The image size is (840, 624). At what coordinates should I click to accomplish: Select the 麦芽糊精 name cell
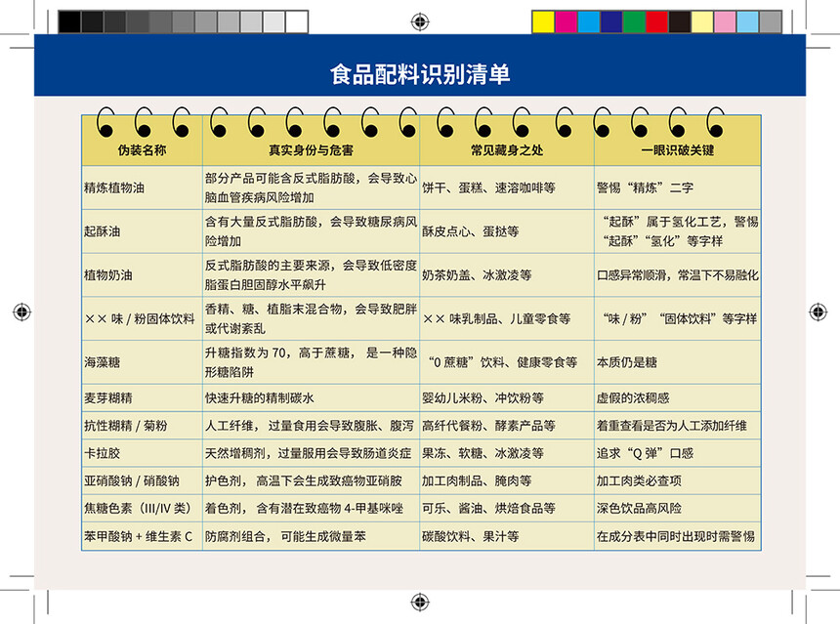click(142, 398)
